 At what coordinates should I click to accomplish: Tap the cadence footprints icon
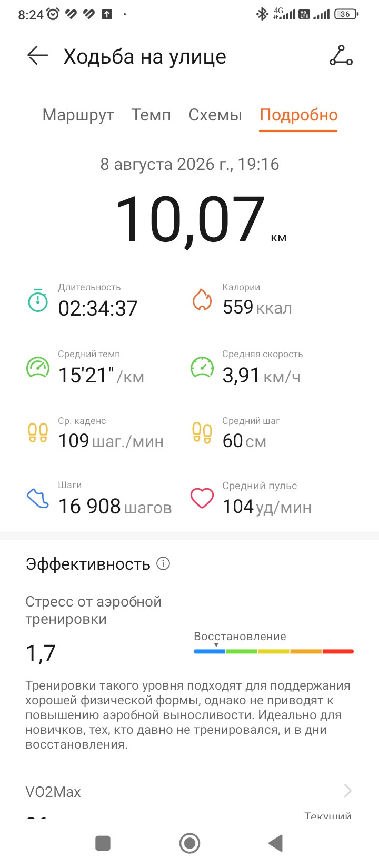coord(38,433)
